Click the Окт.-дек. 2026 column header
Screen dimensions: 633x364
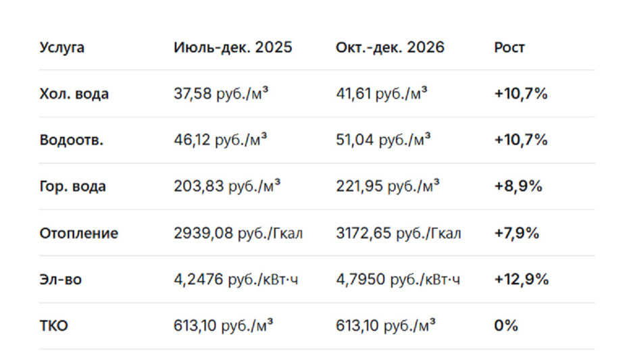[390, 48]
